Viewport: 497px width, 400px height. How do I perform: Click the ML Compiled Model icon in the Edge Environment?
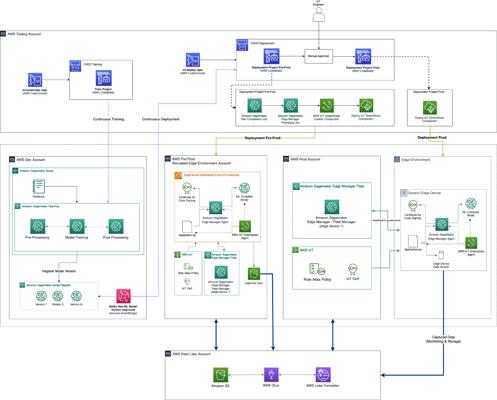point(471,204)
